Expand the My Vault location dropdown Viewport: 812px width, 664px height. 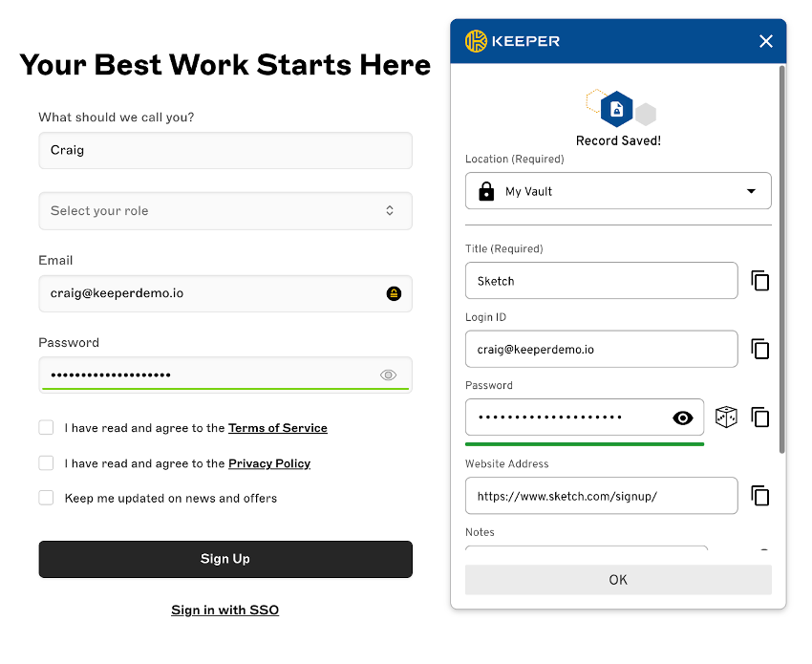point(618,191)
